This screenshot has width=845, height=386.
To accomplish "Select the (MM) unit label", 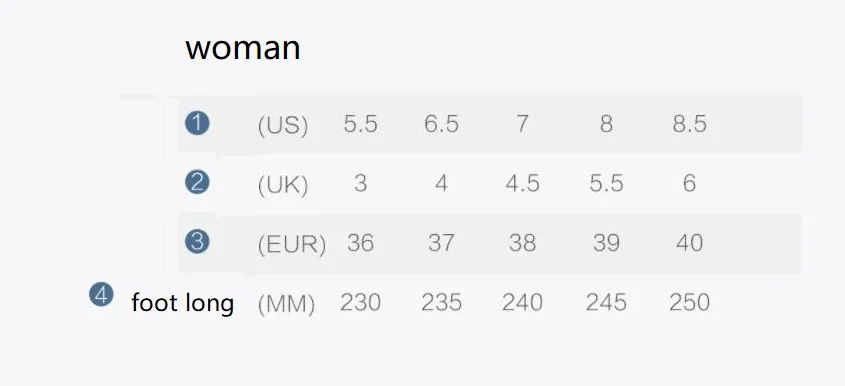I will pos(286,304).
